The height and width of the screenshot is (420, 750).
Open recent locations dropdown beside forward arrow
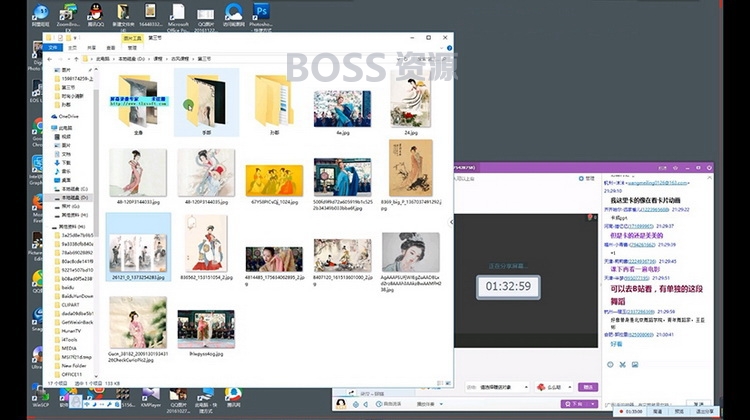click(69, 59)
